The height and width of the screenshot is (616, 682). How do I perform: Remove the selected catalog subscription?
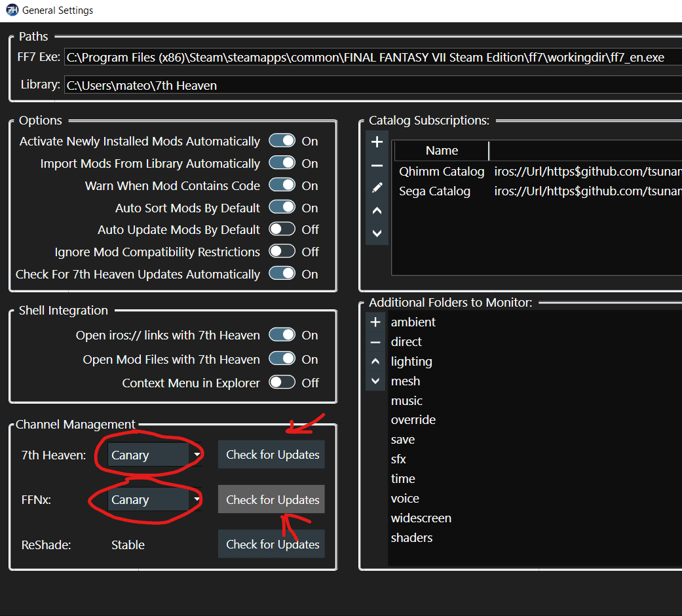coord(377,164)
